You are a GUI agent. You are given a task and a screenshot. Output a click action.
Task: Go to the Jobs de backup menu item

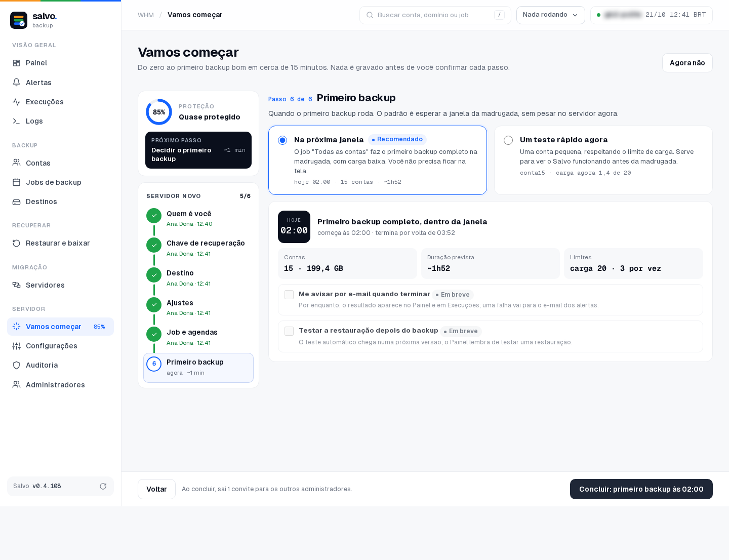(60, 182)
